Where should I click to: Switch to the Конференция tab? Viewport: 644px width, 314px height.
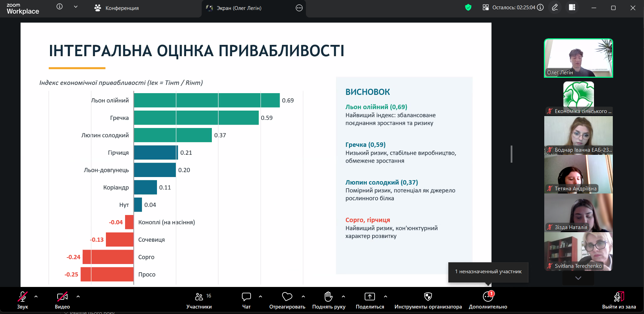click(117, 8)
